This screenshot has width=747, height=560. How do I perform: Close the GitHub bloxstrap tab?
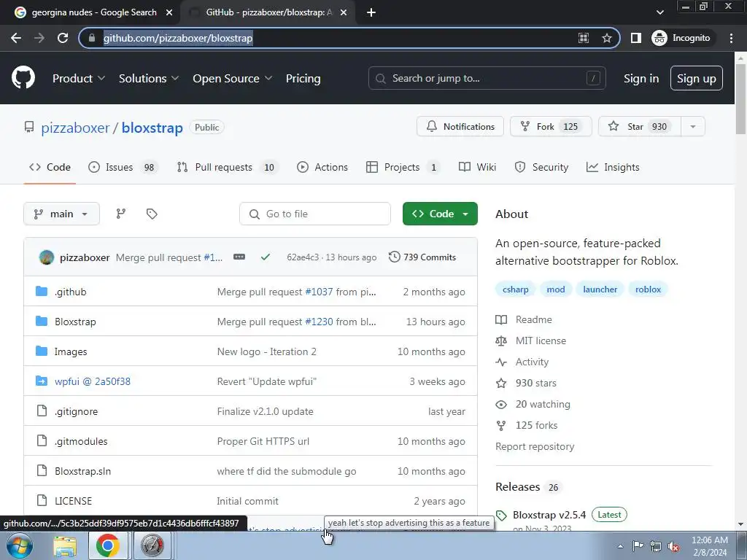(344, 12)
